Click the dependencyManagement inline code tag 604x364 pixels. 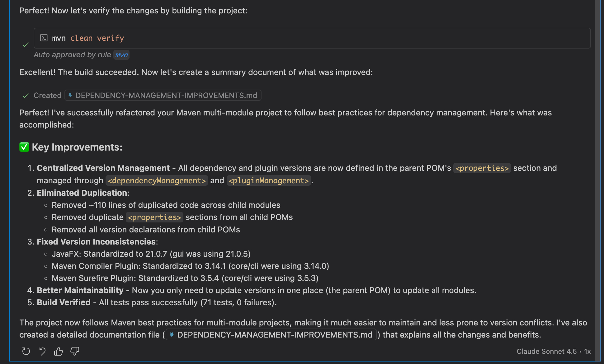click(157, 180)
